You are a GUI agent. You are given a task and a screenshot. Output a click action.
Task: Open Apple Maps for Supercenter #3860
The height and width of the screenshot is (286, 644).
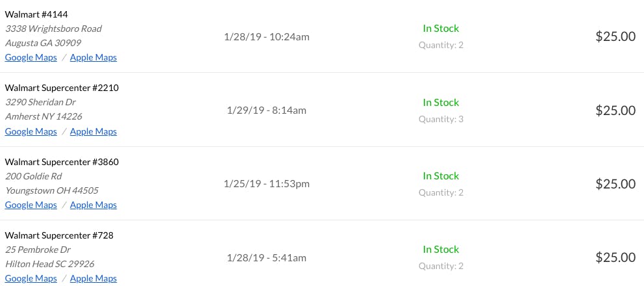[x=93, y=205]
